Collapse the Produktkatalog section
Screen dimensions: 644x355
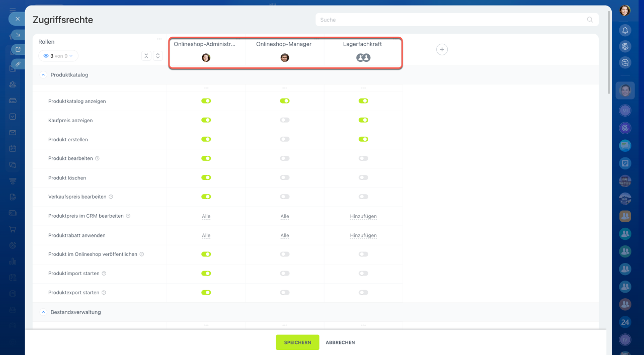[43, 75]
